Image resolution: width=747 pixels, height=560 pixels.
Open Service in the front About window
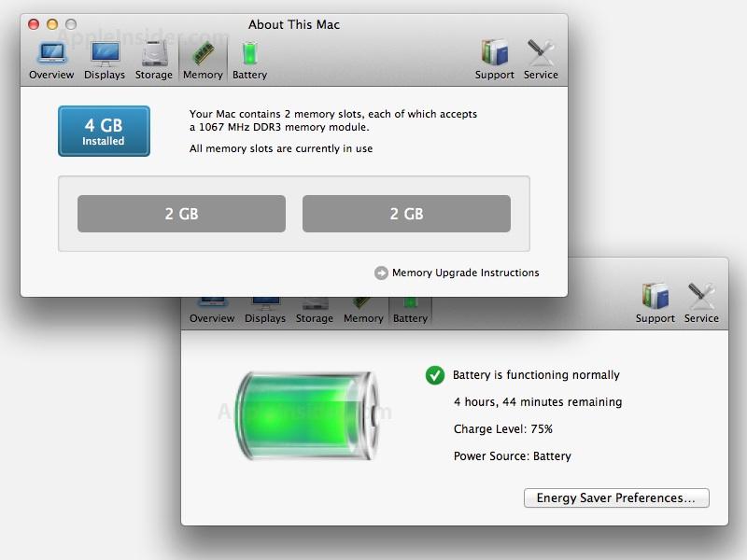click(x=541, y=61)
